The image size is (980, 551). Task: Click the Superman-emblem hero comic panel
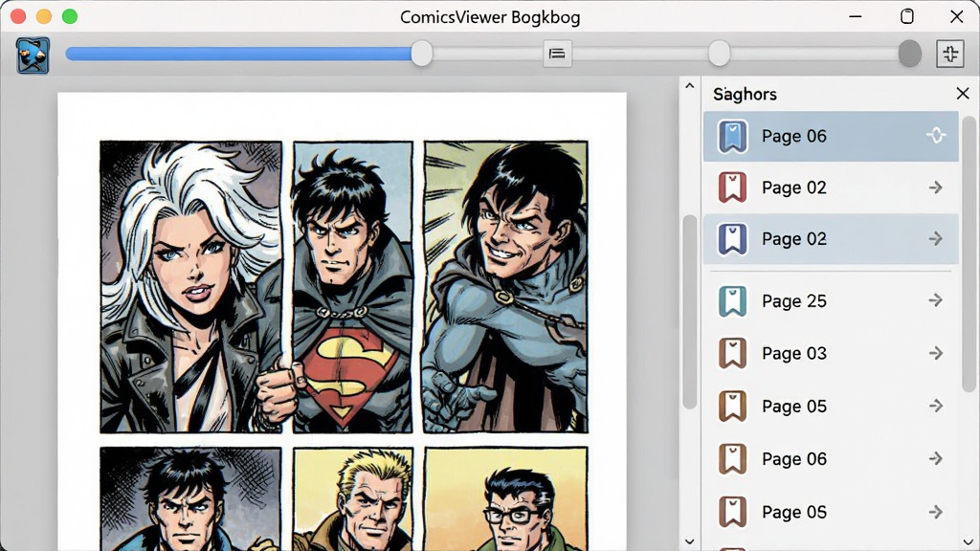353,287
